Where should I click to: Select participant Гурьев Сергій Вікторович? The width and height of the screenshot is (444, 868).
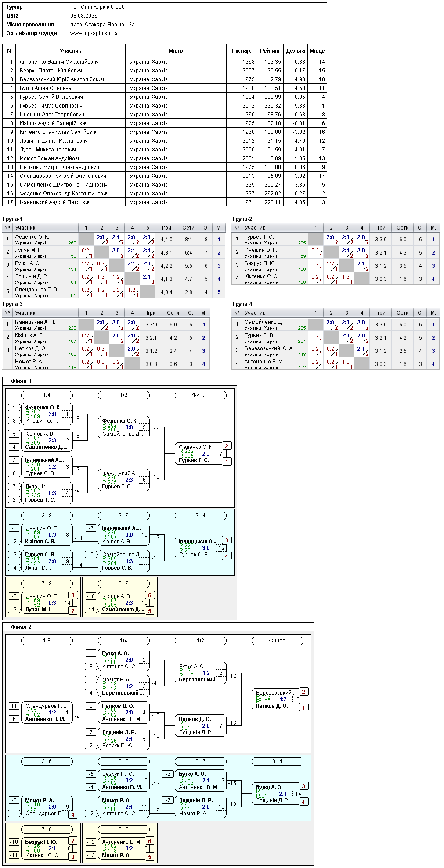[x=51, y=97]
